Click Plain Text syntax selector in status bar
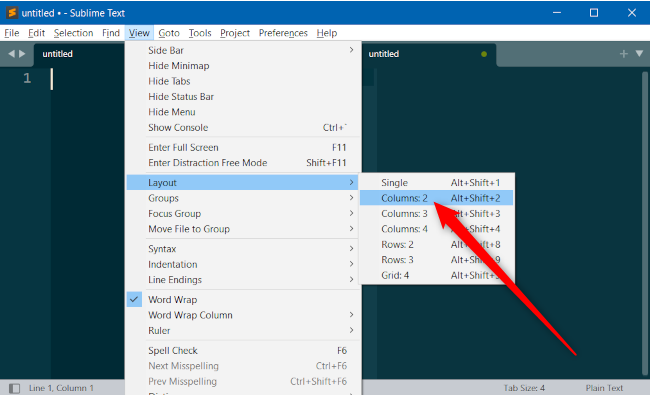 [604, 388]
